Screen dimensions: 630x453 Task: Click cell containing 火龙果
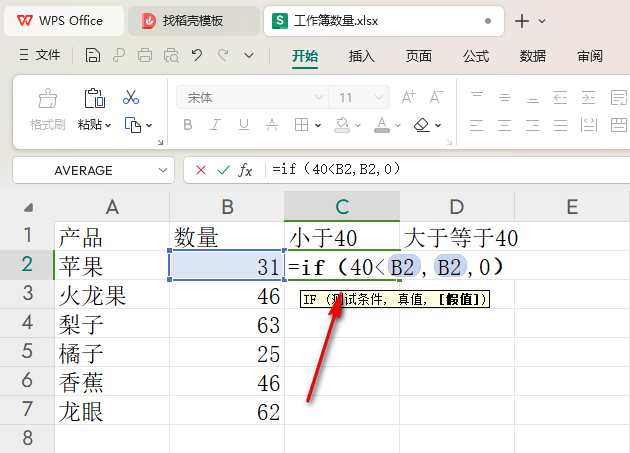[x=112, y=294]
